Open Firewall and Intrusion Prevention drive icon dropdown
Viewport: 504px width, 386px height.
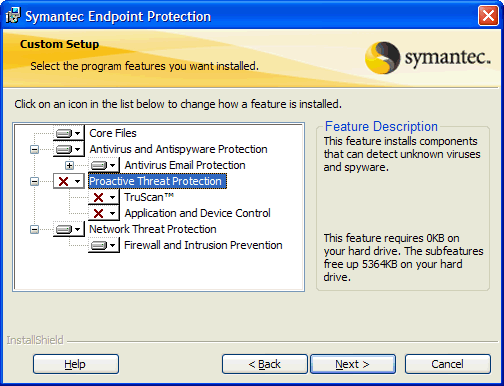click(103, 245)
